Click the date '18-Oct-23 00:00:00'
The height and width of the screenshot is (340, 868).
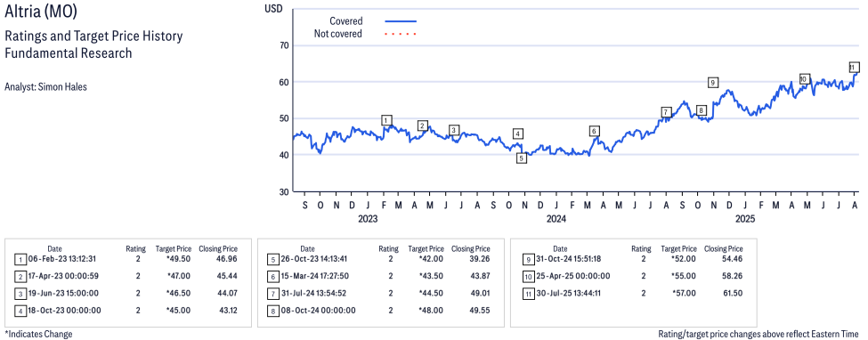click(64, 310)
